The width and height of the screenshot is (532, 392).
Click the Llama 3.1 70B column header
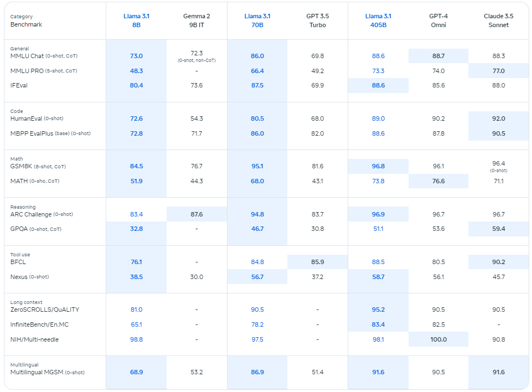click(257, 20)
